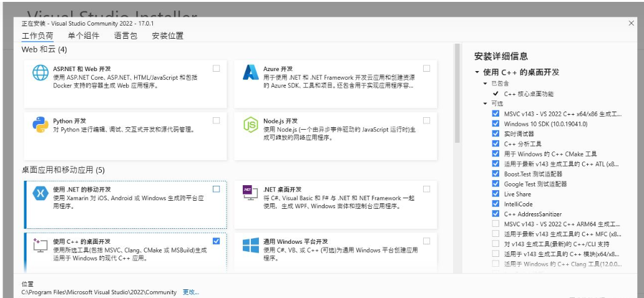Viewport: 644px width, 298px height.
Task: Collapse the 使用 C++ 的桌面开发 details section
Action: [x=477, y=72]
